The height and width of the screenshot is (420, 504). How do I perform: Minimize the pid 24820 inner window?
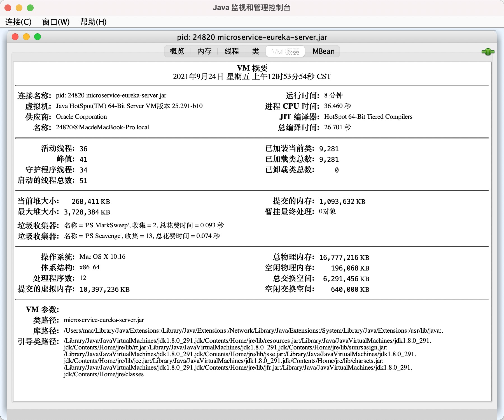[x=26, y=37]
